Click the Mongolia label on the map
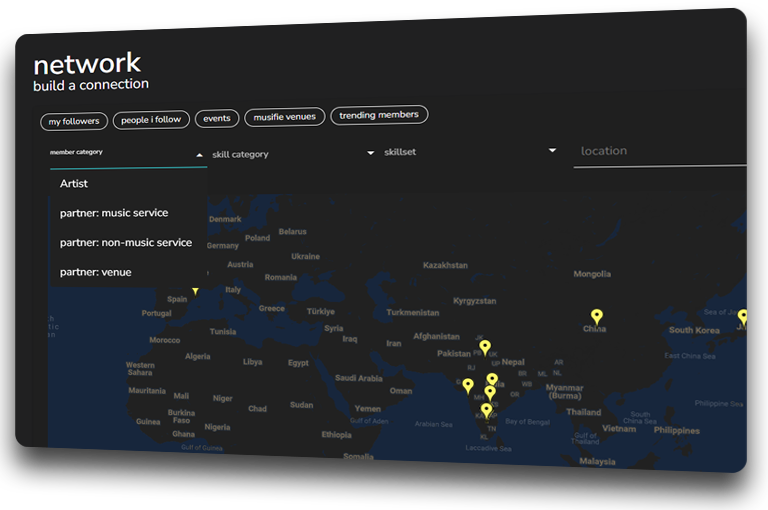This screenshot has height=510, width=768. pyautogui.click(x=591, y=274)
